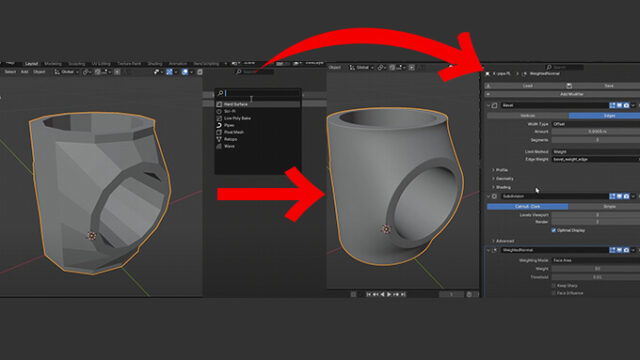Collapse the Subdivision modifier panel
The image size is (640, 360).
coord(488,196)
